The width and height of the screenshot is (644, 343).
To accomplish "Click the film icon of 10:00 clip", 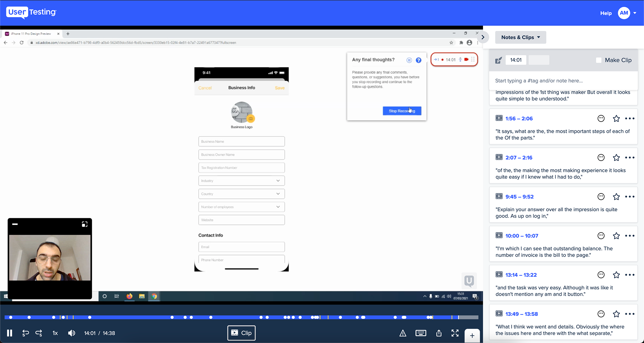I will [499, 236].
